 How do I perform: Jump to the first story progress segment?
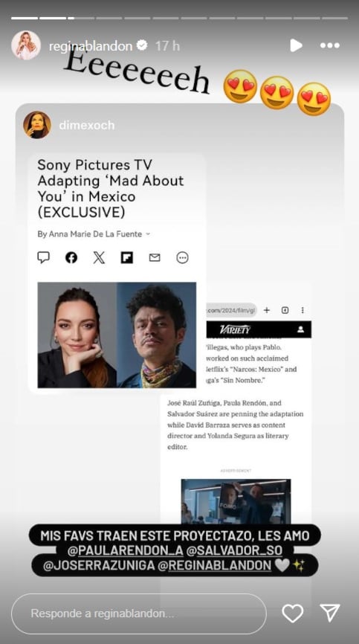[x=25, y=18]
